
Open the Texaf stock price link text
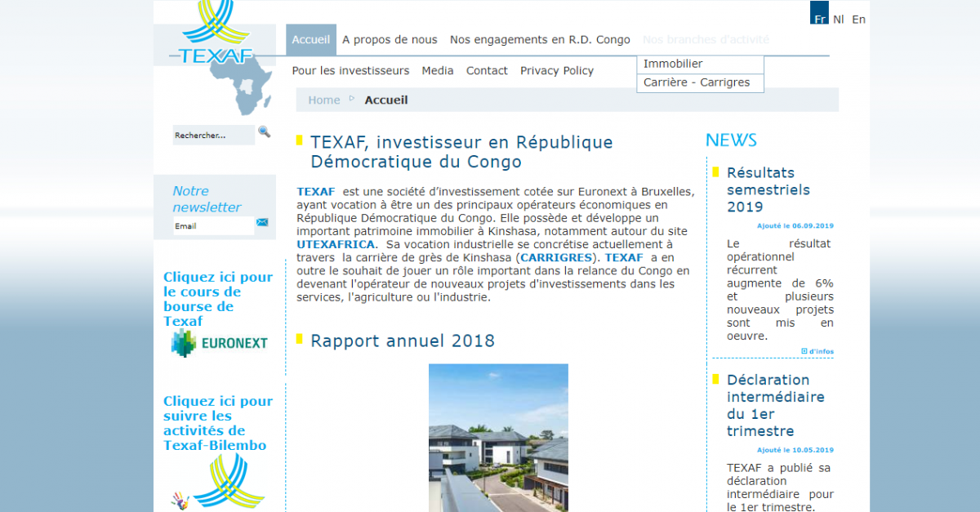[218, 299]
